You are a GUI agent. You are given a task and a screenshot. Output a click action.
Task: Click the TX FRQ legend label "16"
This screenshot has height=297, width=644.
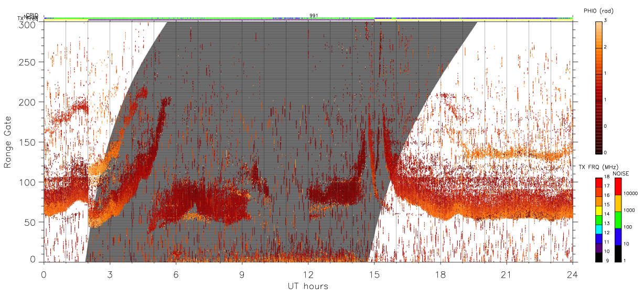pyautogui.click(x=607, y=196)
